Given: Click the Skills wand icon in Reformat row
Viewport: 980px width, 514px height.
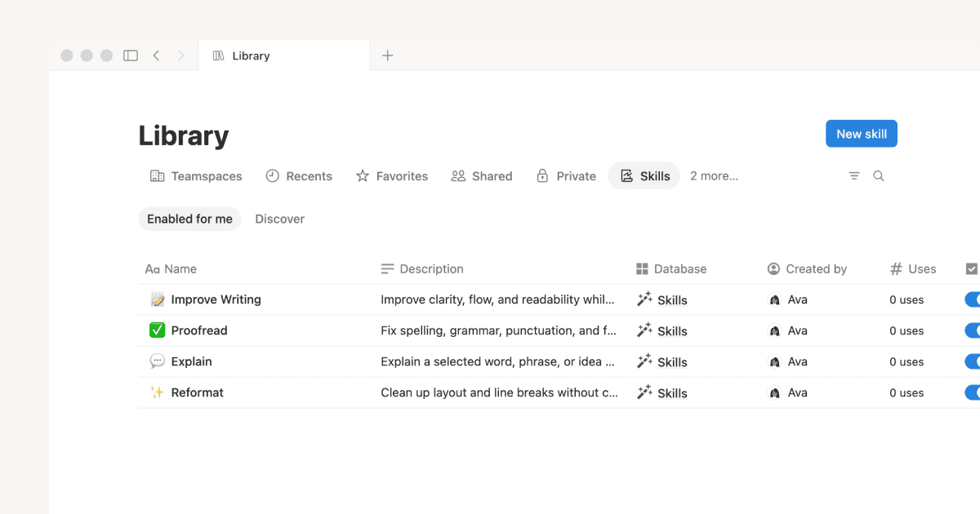Looking at the screenshot, I should click(644, 392).
